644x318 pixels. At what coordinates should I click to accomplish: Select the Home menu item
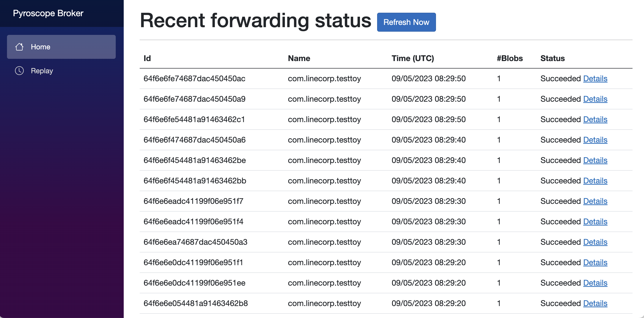(x=61, y=47)
